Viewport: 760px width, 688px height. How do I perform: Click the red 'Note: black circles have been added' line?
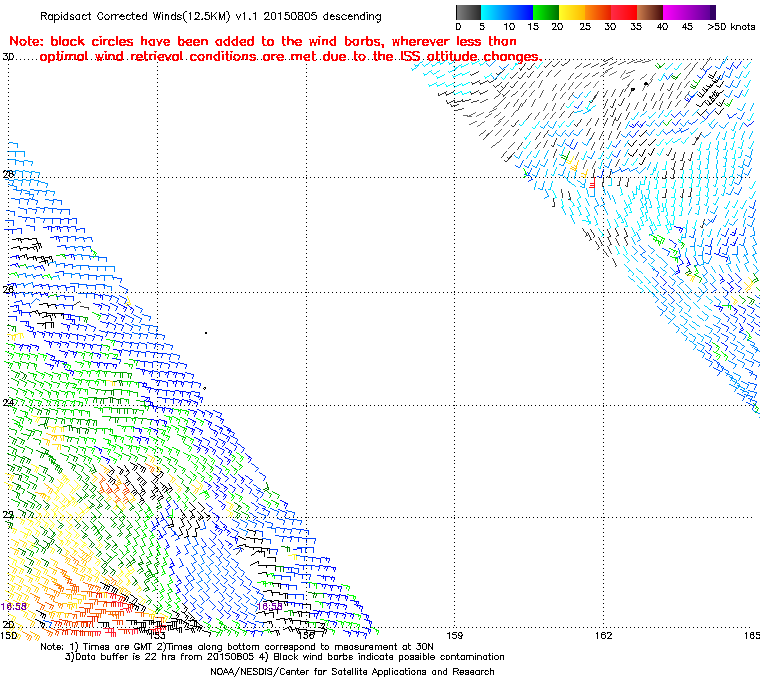[x=263, y=41]
